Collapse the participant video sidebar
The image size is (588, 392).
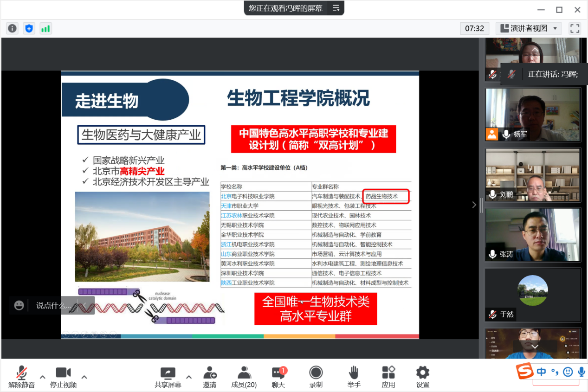click(x=474, y=205)
